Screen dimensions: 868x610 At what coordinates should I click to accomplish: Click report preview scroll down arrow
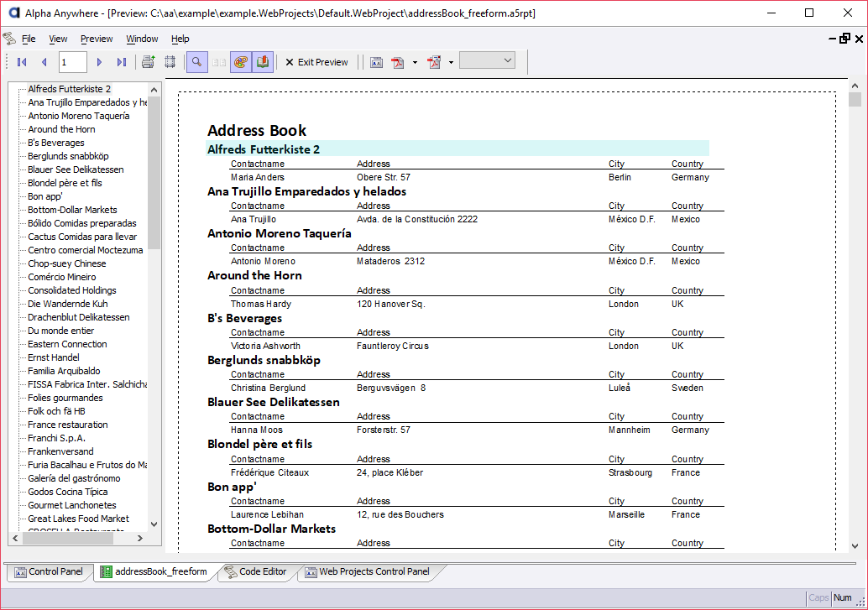[x=855, y=545]
